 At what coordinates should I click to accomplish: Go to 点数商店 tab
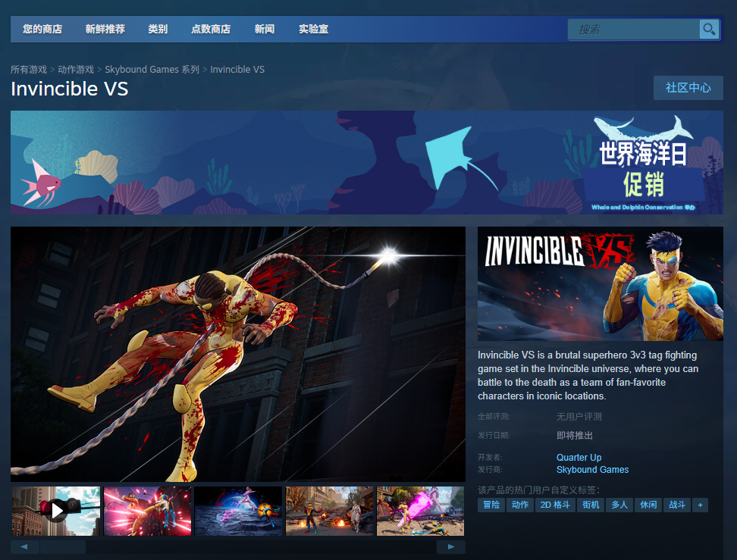pos(211,29)
